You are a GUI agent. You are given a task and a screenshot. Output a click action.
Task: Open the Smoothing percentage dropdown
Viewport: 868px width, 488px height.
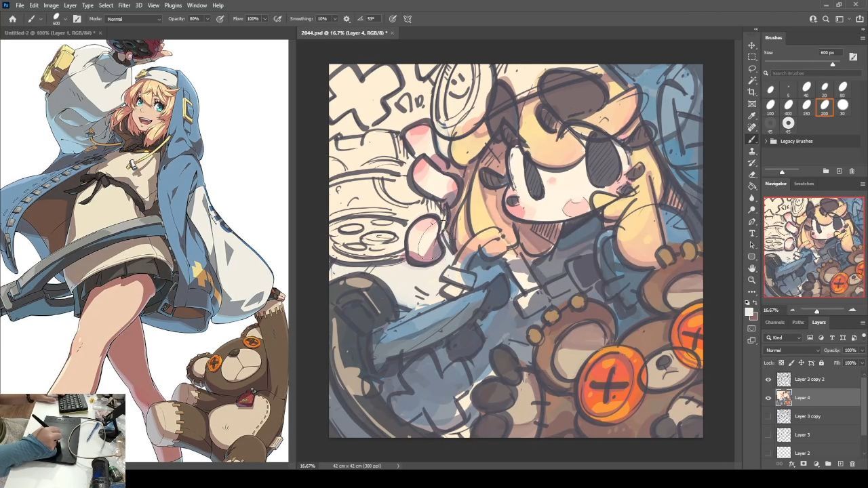(336, 19)
